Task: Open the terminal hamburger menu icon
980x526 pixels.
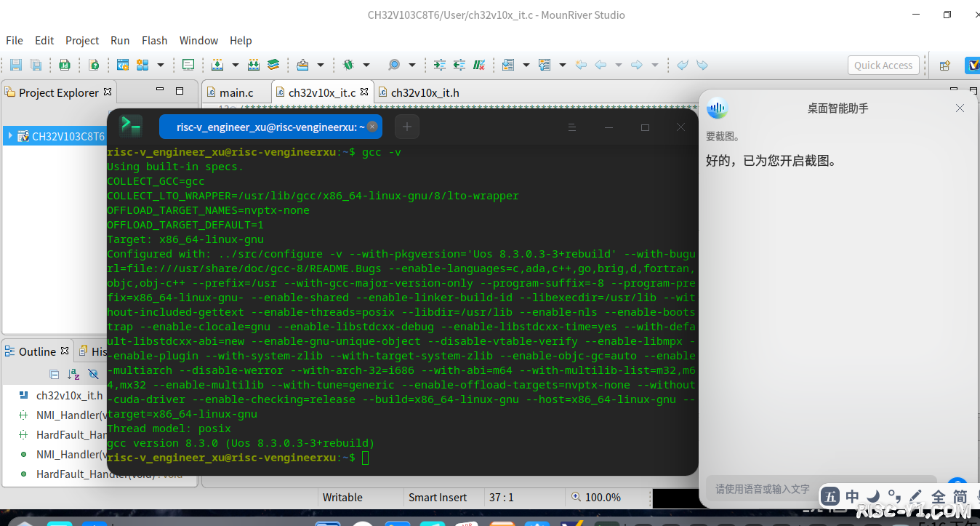Action: tap(572, 127)
